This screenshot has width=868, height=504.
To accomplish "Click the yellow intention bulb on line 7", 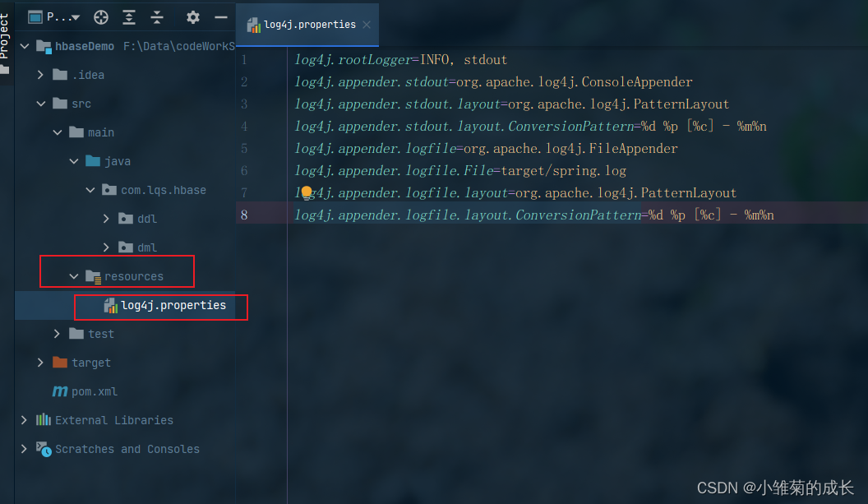I will click(307, 192).
